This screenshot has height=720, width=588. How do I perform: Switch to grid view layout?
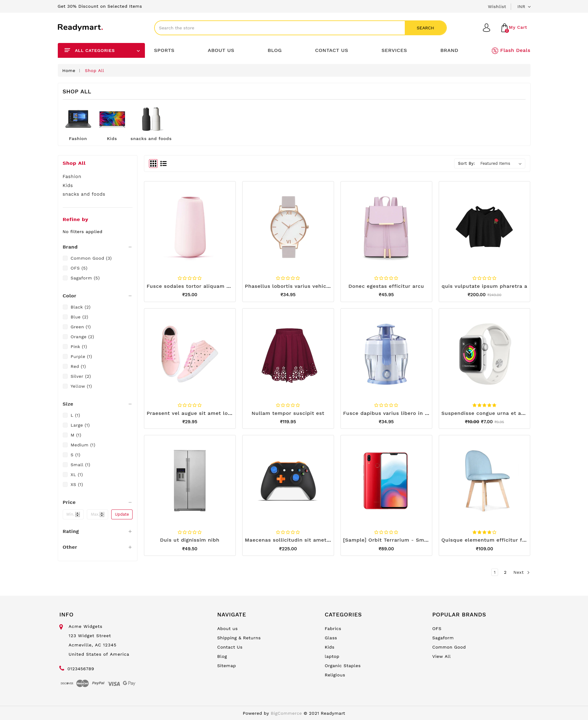153,164
